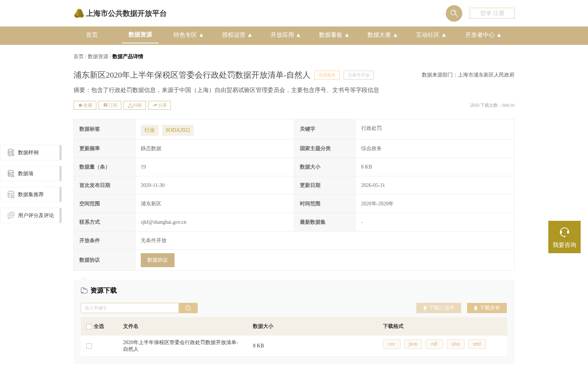Download the file in json format

point(413,344)
